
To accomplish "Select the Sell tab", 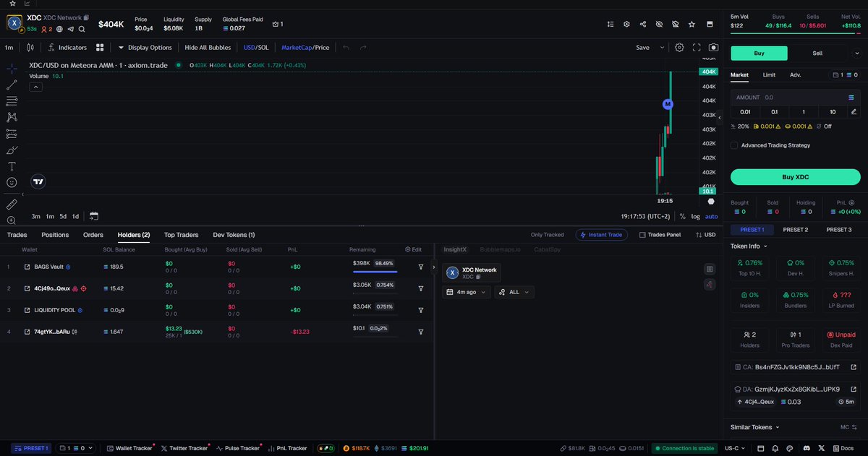I will click(x=817, y=53).
